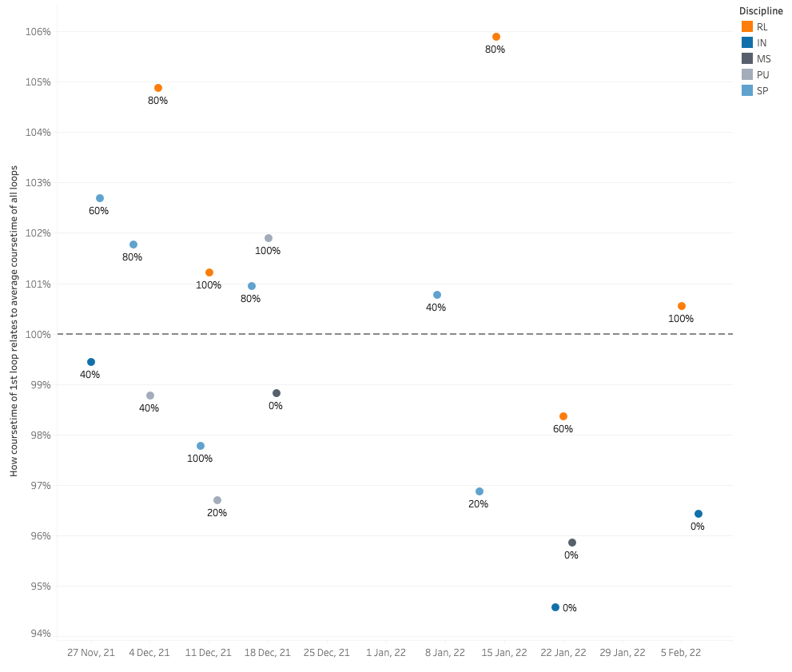
Task: Click the vertical y-axis title text
Action: click(x=14, y=321)
